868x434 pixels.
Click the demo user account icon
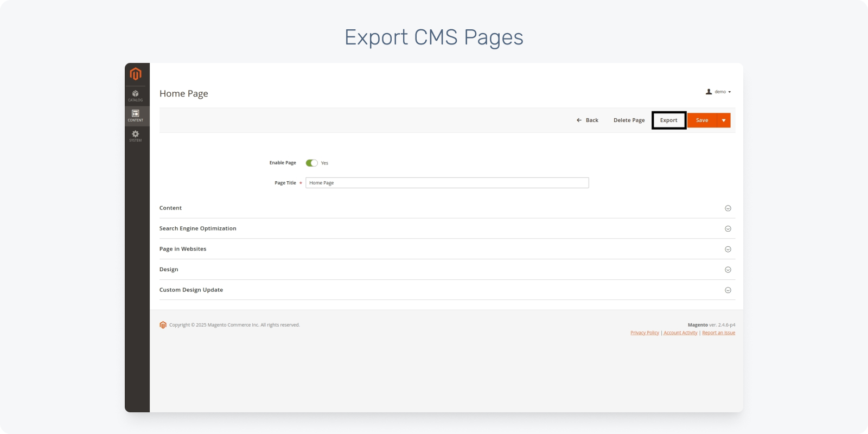pyautogui.click(x=709, y=92)
